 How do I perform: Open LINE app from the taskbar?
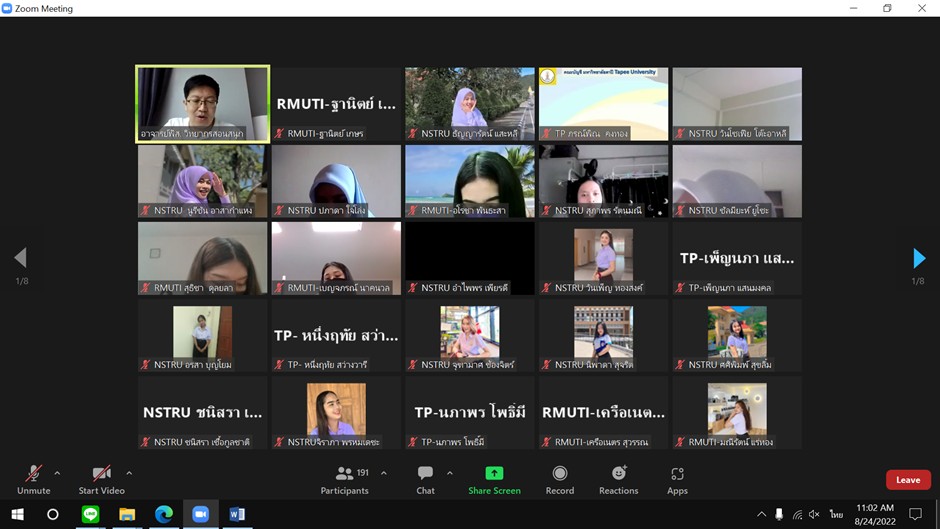(91, 514)
